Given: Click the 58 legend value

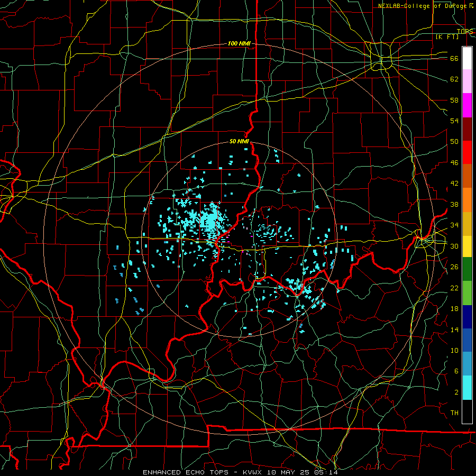Looking at the screenshot, I should coord(454,100).
